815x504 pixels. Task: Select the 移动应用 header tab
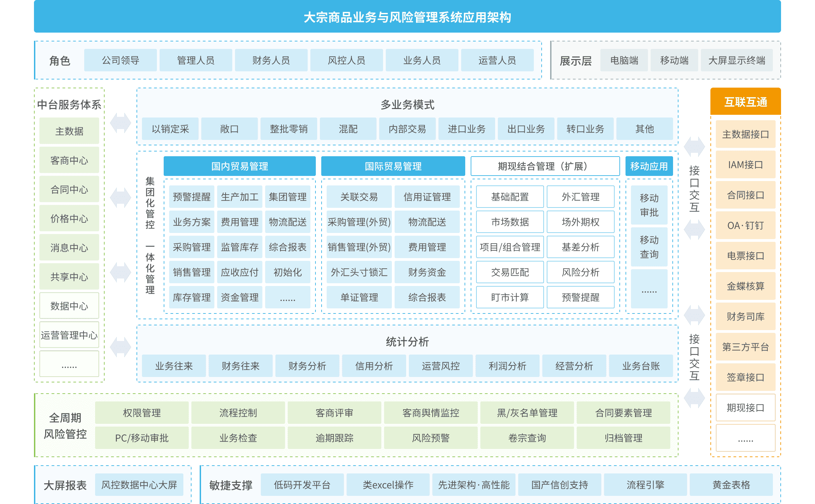tap(649, 166)
